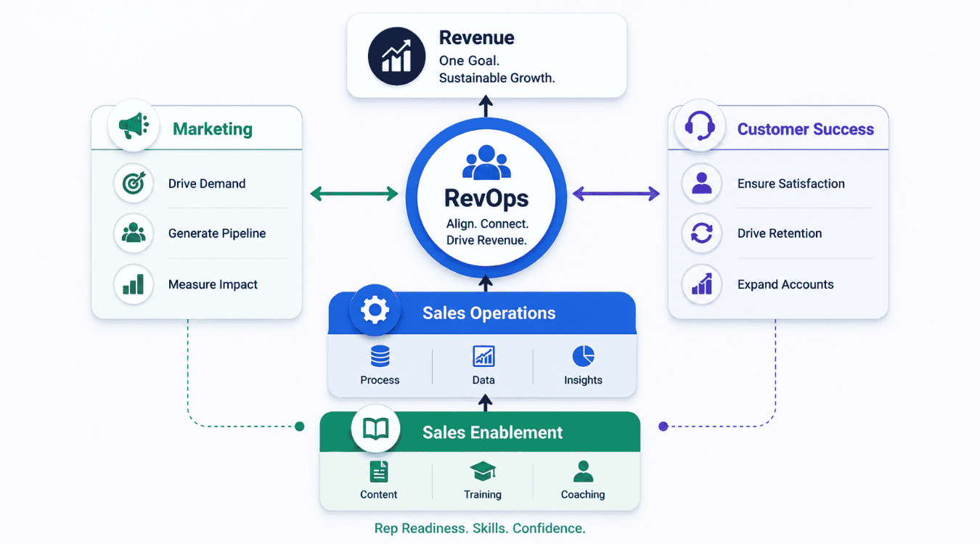This screenshot has height=544, width=980.
Task: Click the Drive Retention refresh icon
Action: pyautogui.click(x=702, y=233)
